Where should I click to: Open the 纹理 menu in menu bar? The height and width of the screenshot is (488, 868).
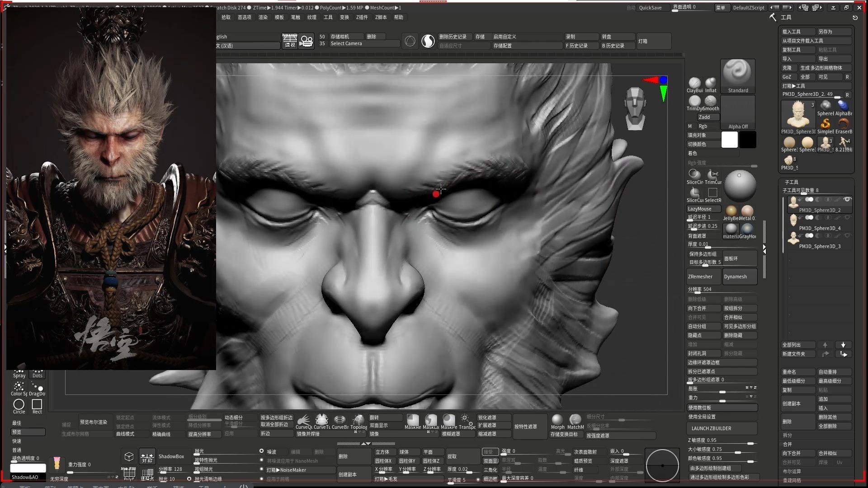312,17
